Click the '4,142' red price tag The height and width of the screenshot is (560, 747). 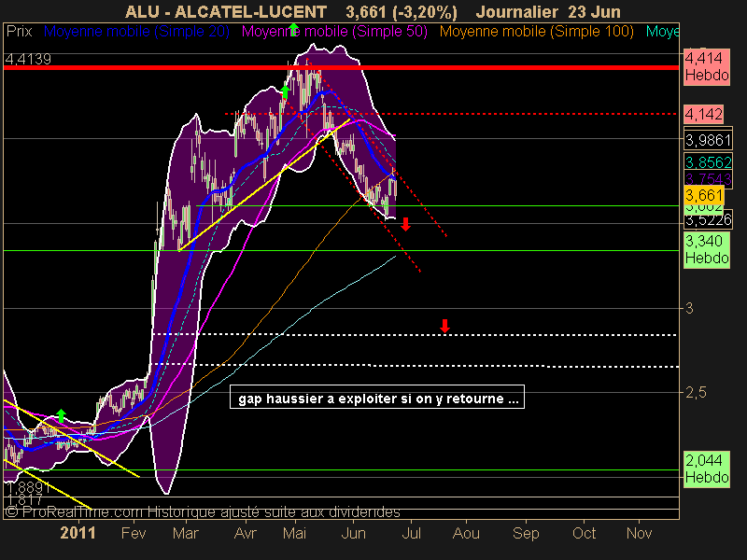[x=704, y=114]
